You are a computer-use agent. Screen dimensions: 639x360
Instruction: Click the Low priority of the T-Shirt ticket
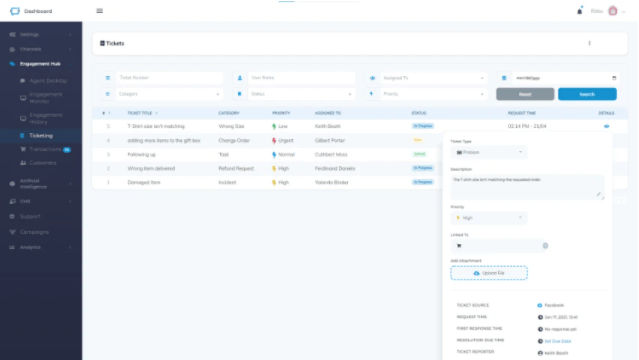tap(280, 126)
